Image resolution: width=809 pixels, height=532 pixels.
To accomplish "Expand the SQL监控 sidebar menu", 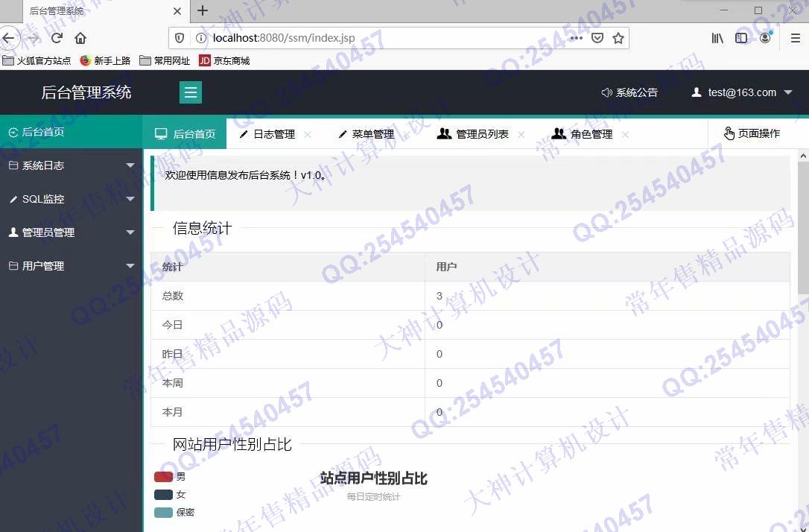I will tap(71, 199).
